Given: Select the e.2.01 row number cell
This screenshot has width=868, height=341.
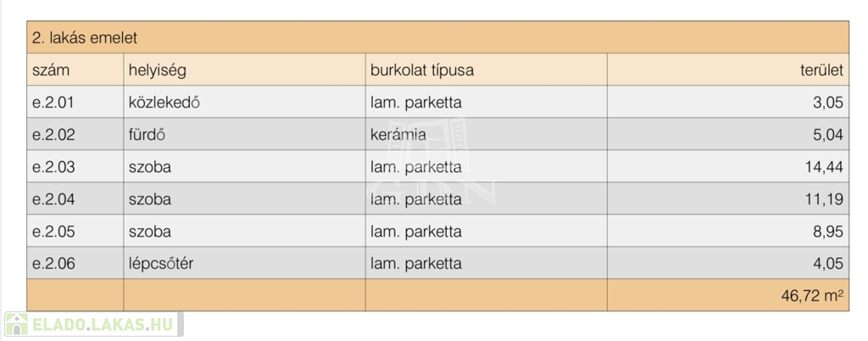Looking at the screenshot, I should 53,103.
